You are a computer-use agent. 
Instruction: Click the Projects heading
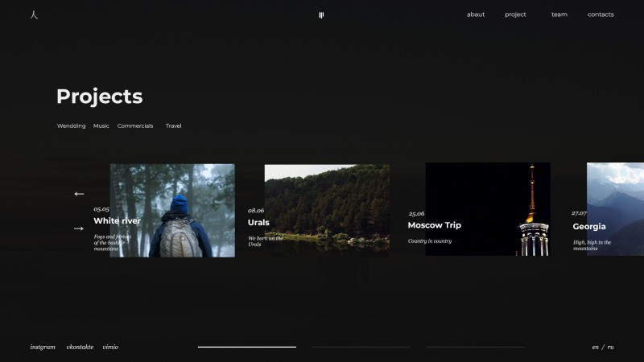pyautogui.click(x=100, y=97)
